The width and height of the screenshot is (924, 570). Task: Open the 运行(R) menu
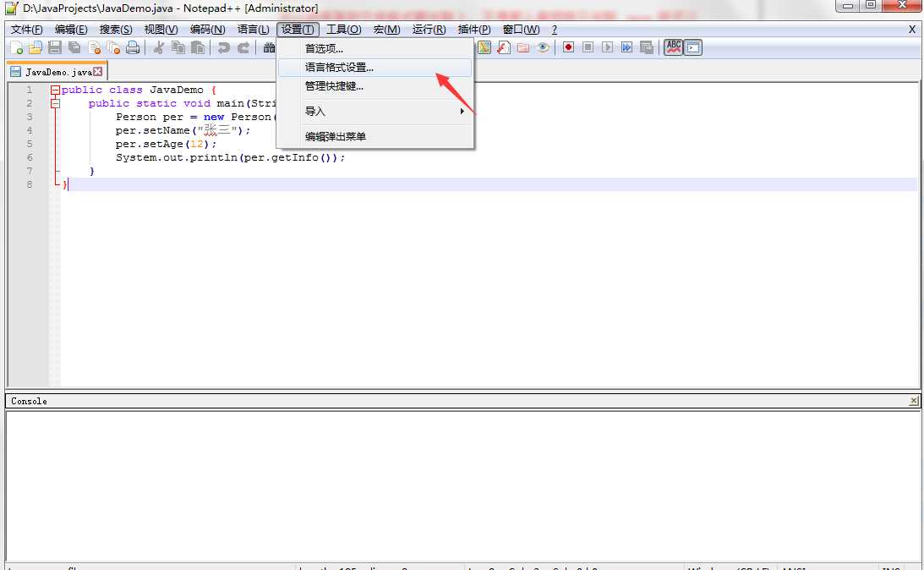click(429, 30)
